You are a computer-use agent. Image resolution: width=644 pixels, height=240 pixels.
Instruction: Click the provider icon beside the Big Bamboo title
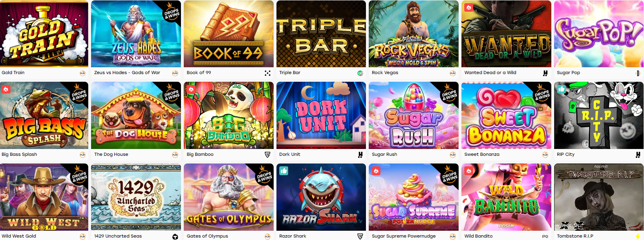(268, 155)
